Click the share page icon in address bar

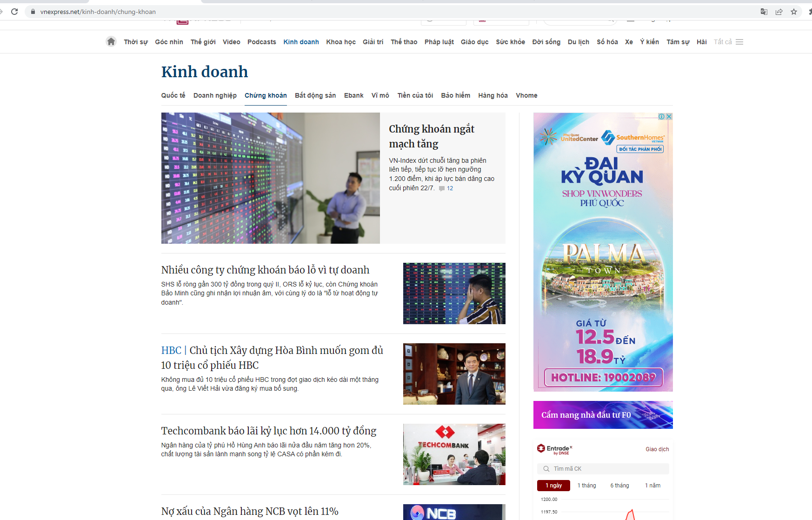point(779,12)
